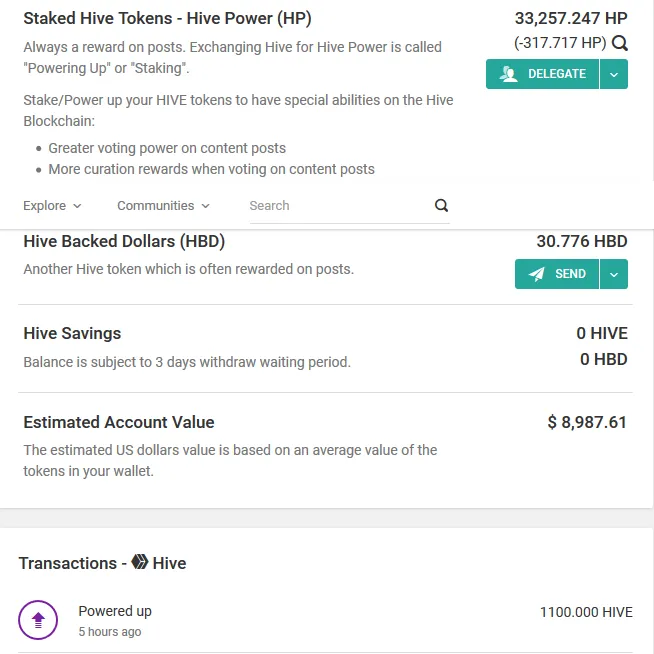The image size is (654, 654).
Task: Click the 30.776 HBD balance
Action: pyautogui.click(x=582, y=241)
